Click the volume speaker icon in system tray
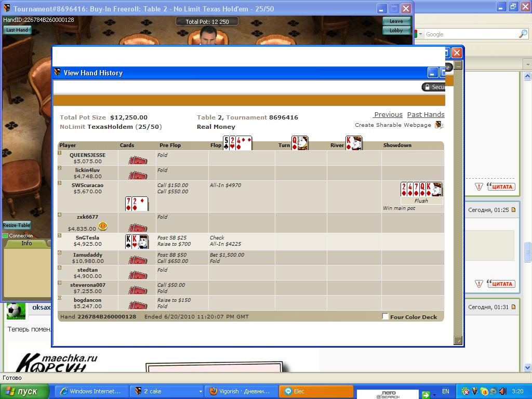Image resolution: width=532 pixels, height=399 pixels. pos(502,391)
